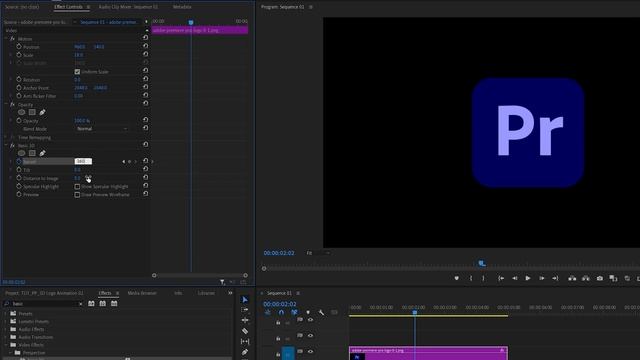Open the Project panel tab
The height and width of the screenshot is (360, 640).
[44, 293]
